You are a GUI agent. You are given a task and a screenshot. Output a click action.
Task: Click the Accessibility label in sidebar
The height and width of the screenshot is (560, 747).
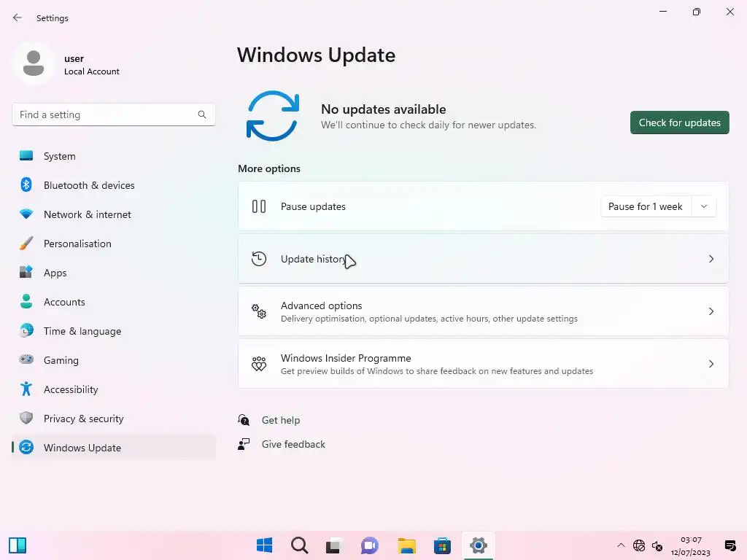(x=71, y=389)
